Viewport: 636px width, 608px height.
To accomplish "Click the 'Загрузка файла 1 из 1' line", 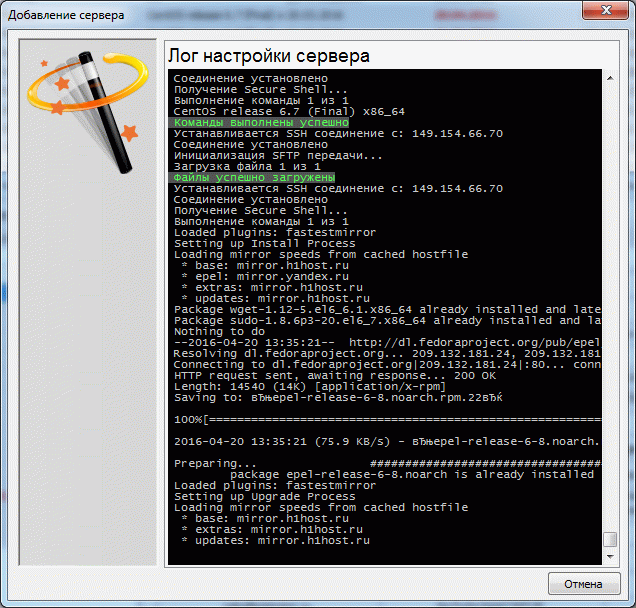I will (247, 167).
